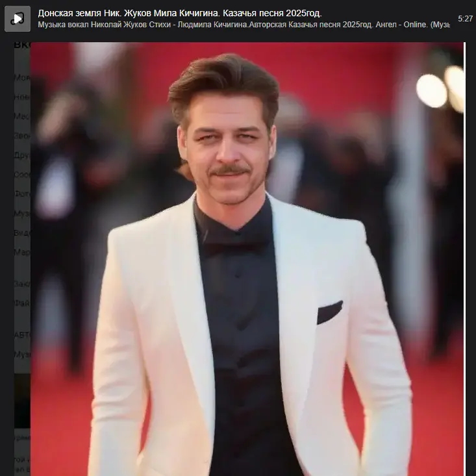Viewport: 476px width, 476px height.
Task: Go to partially visible "Друзья" sidebar item
Action: (21, 155)
